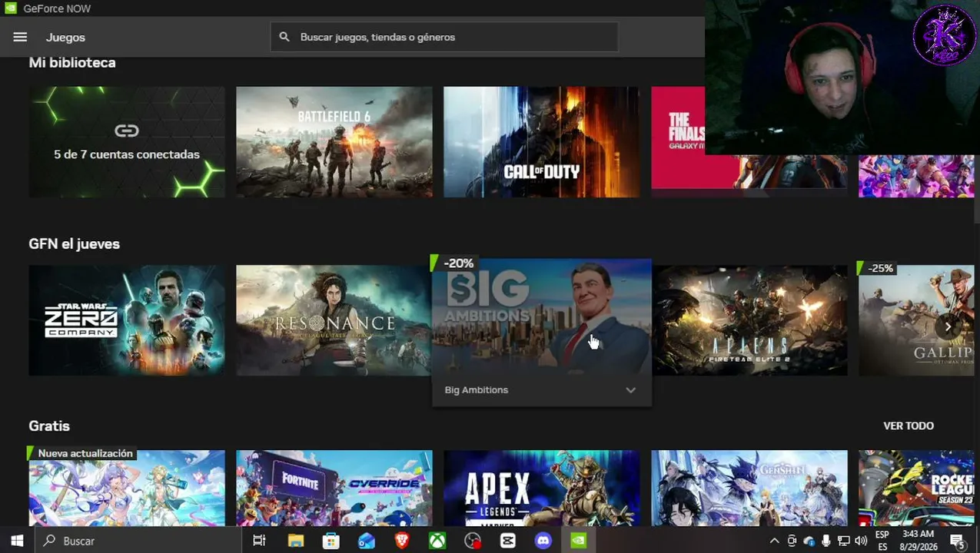Image resolution: width=980 pixels, height=553 pixels.
Task: Click the 'Big Ambitions' title text
Action: tap(476, 390)
